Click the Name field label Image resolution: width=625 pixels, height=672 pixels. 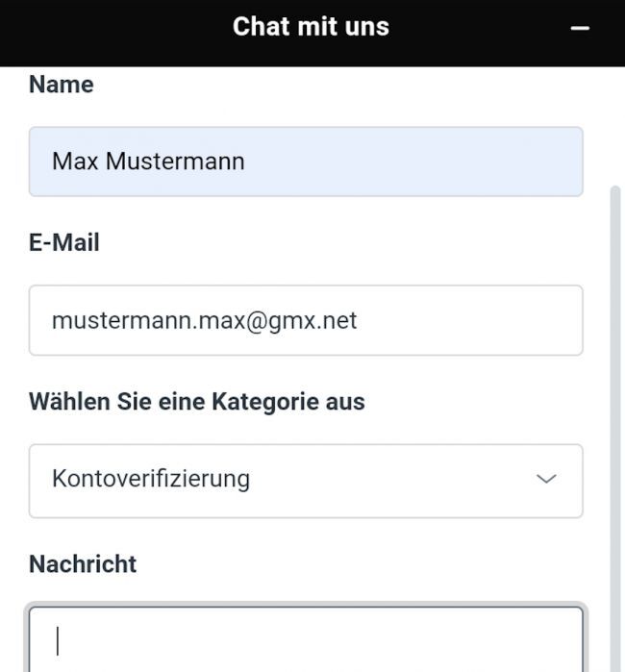point(62,85)
